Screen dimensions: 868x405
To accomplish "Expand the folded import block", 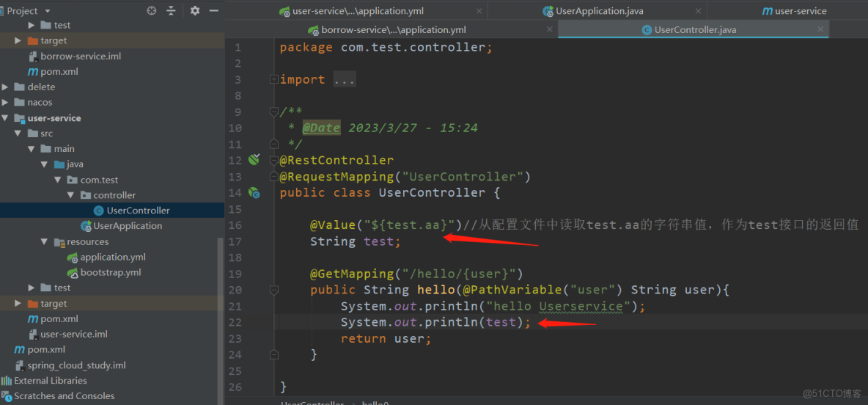I will tap(273, 80).
